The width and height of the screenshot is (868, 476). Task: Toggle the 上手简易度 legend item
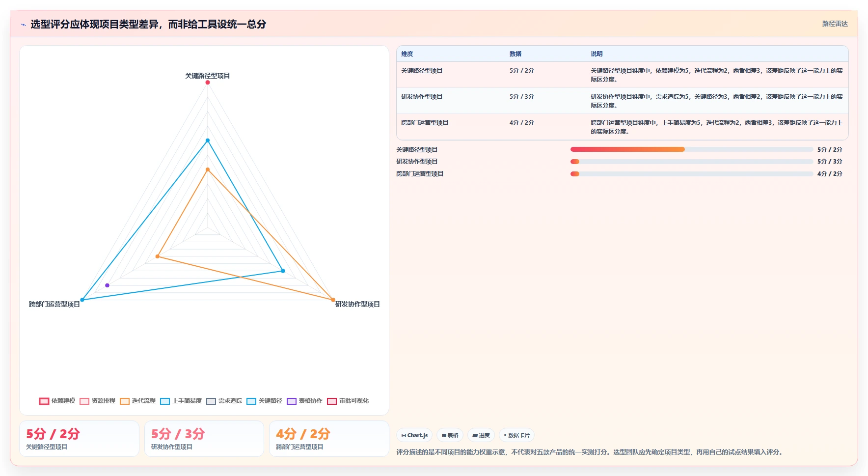[x=181, y=401]
